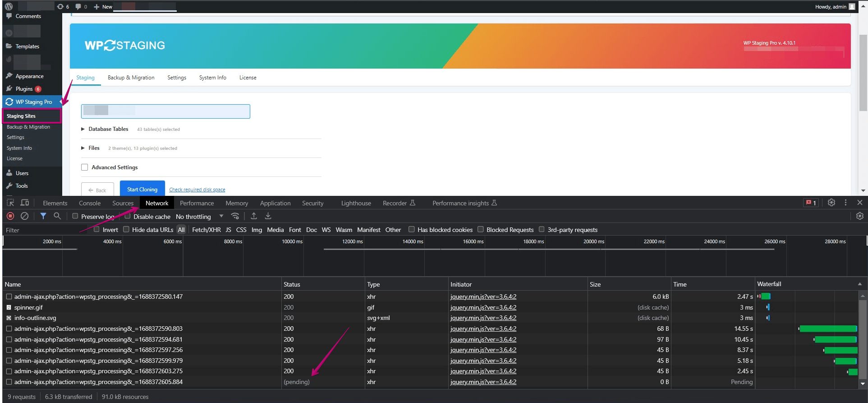Click the issues flag counter badge
This screenshot has width=868, height=403.
(x=811, y=203)
